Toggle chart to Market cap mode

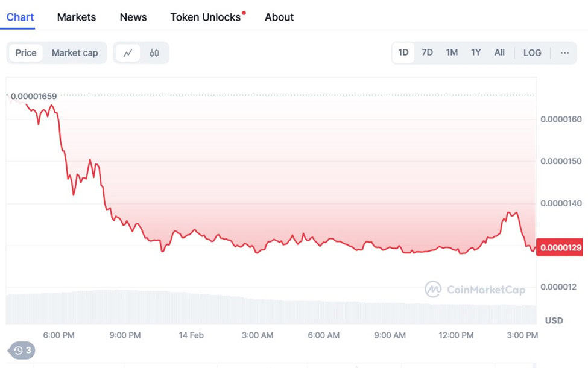(x=75, y=53)
